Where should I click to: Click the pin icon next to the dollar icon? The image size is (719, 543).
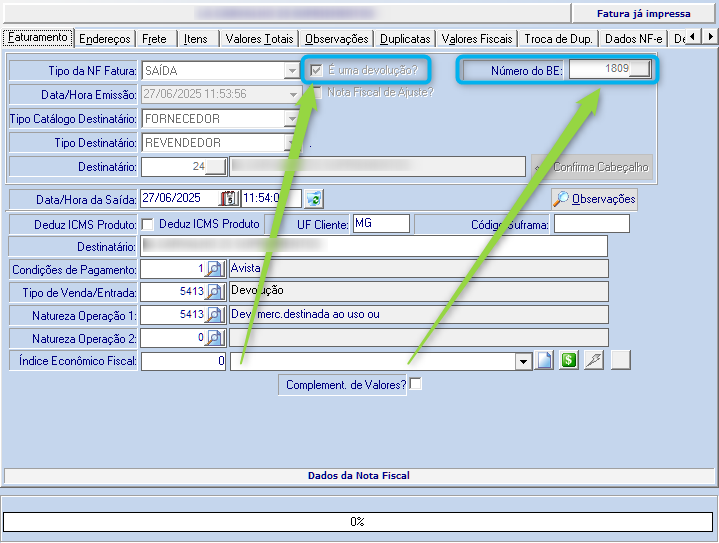coord(594,361)
